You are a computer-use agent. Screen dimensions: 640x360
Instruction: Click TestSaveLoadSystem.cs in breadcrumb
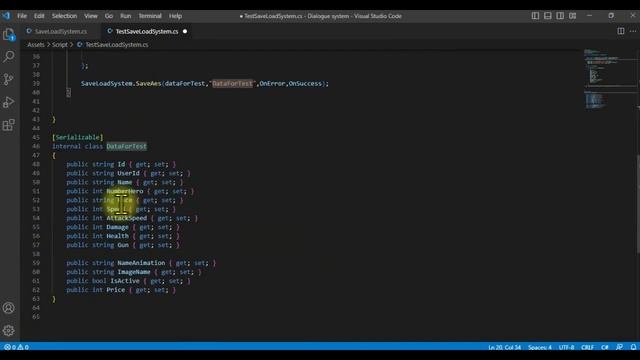click(x=117, y=44)
